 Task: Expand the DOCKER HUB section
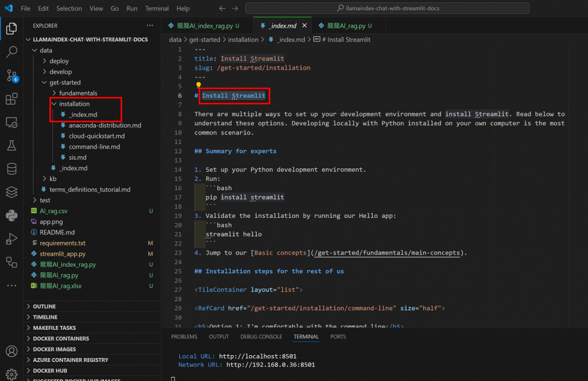92,371
